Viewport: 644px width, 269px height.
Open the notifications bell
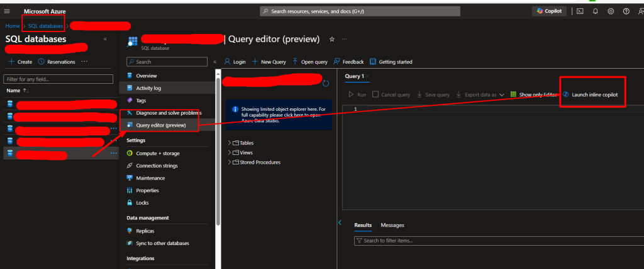tap(595, 11)
